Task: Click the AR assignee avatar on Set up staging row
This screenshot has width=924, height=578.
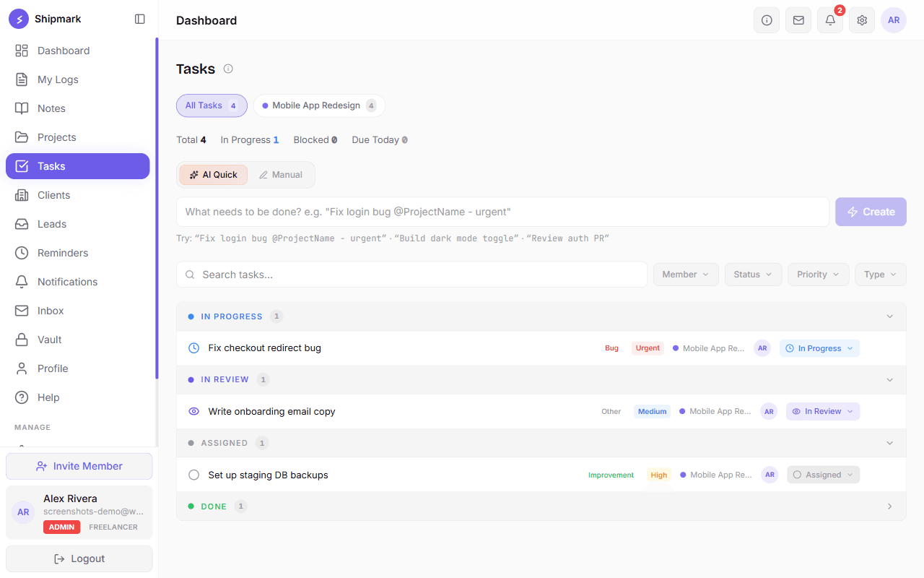Action: [770, 475]
